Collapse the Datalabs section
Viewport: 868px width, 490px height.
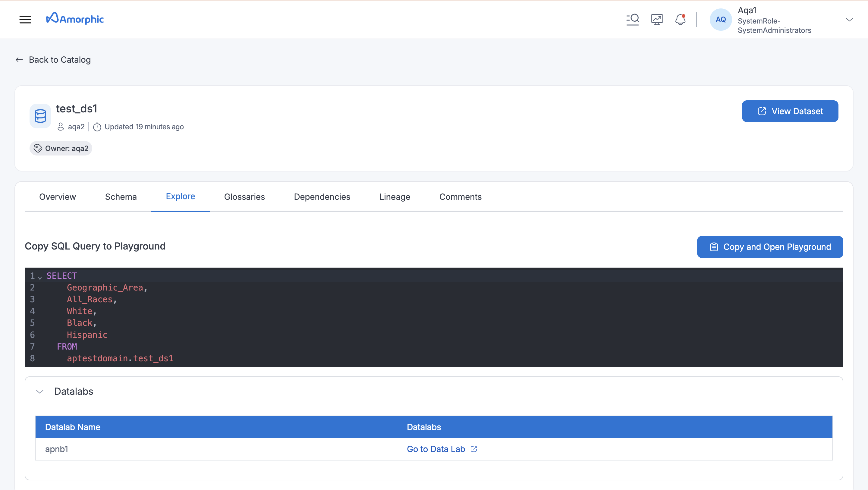pos(40,391)
